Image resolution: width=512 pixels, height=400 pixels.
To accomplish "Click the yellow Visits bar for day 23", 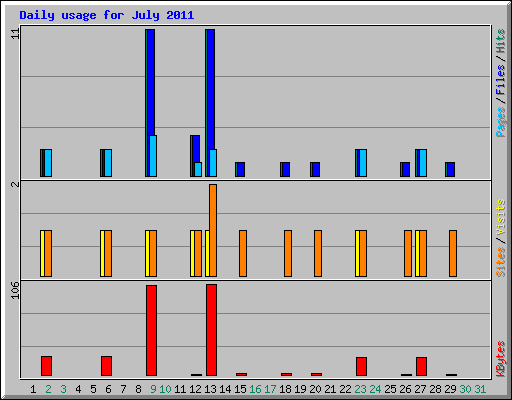I will pos(357,253).
